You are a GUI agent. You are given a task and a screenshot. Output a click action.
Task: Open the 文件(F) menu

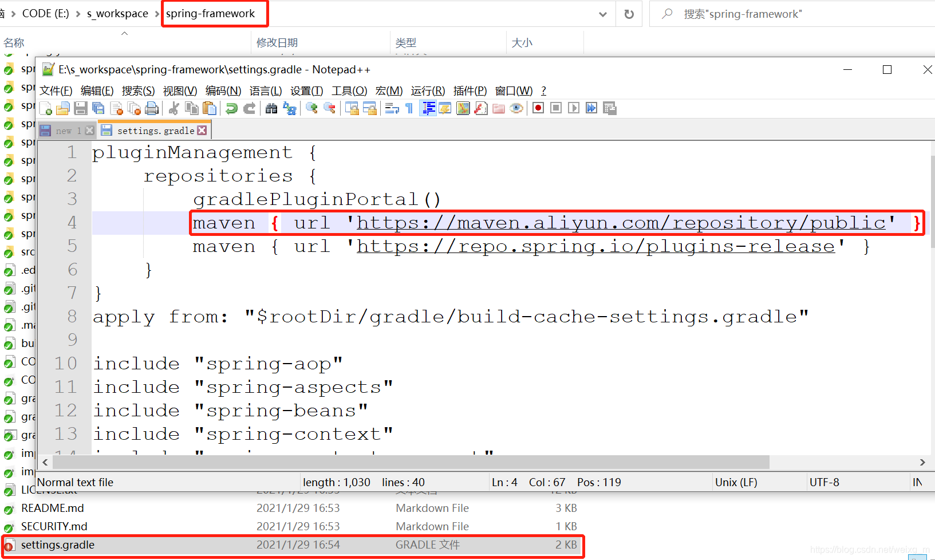pos(56,91)
